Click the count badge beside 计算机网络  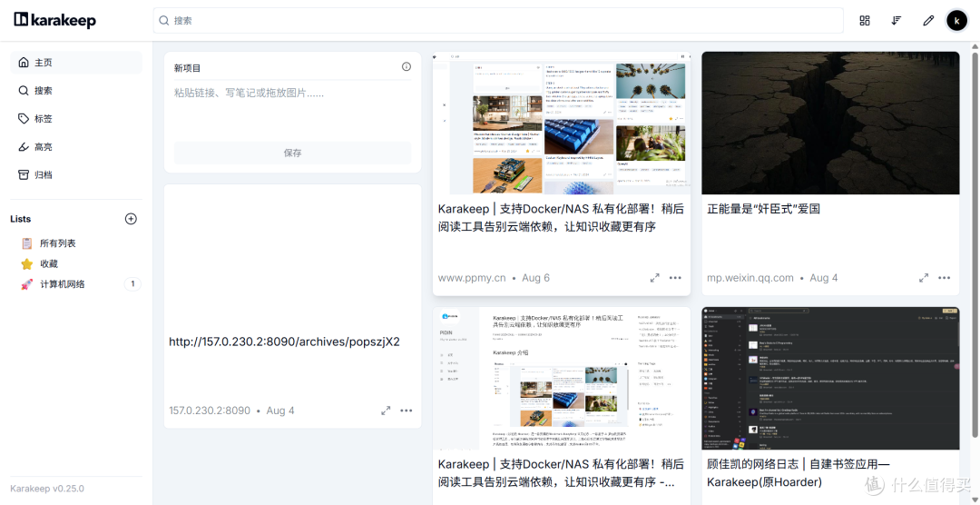(x=132, y=284)
